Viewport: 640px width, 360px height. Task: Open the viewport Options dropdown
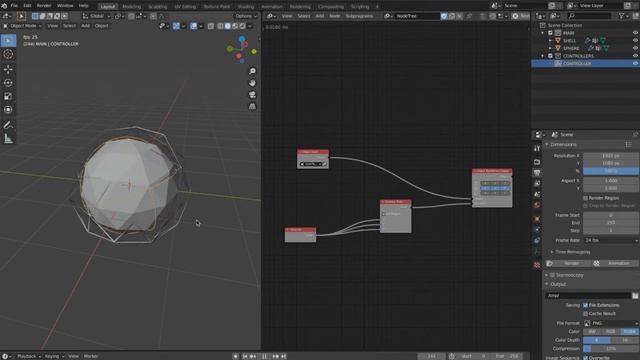[x=246, y=16]
